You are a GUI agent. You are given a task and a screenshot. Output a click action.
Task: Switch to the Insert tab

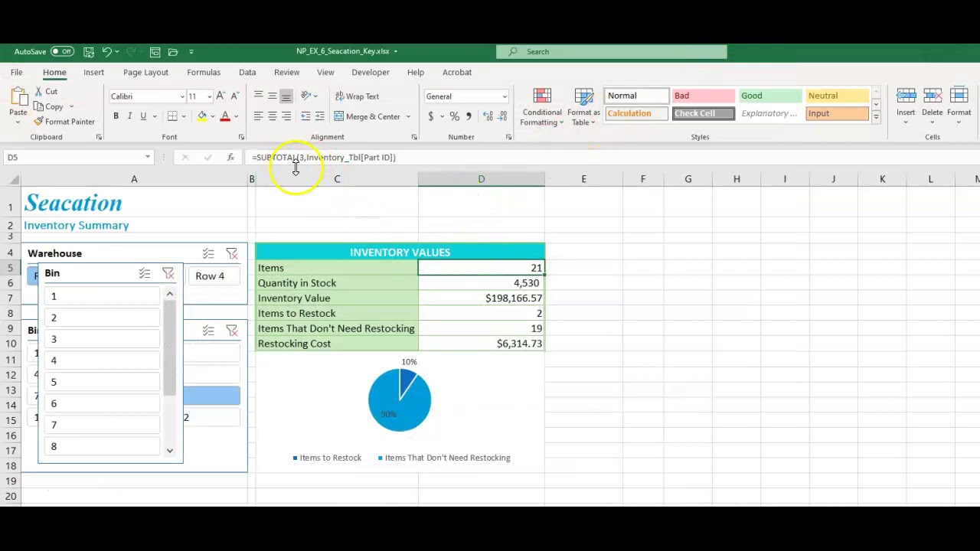93,72
